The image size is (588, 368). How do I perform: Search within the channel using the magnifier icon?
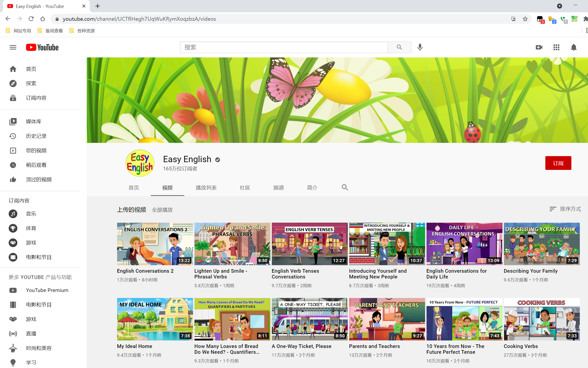(x=345, y=187)
